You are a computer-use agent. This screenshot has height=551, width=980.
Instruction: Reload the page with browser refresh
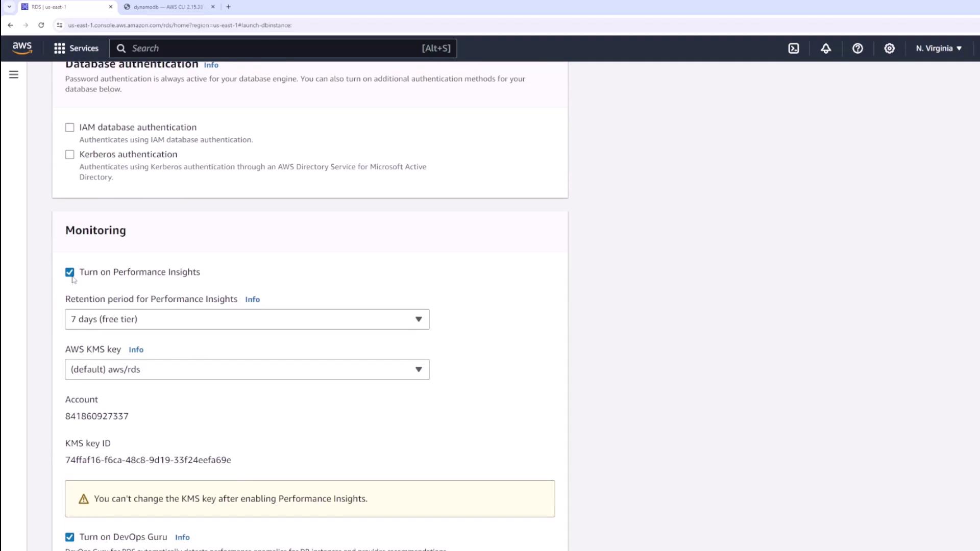coord(41,25)
